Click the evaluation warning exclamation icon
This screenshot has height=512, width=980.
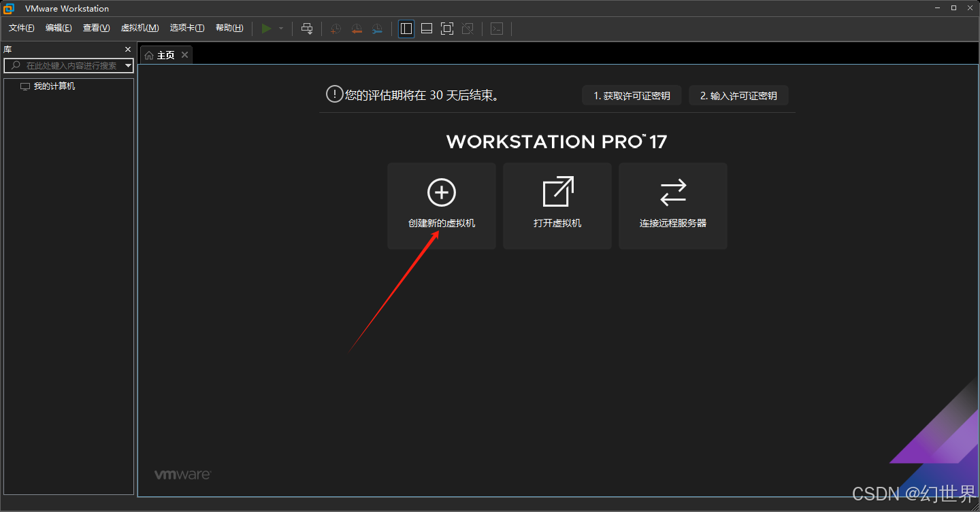pos(334,95)
